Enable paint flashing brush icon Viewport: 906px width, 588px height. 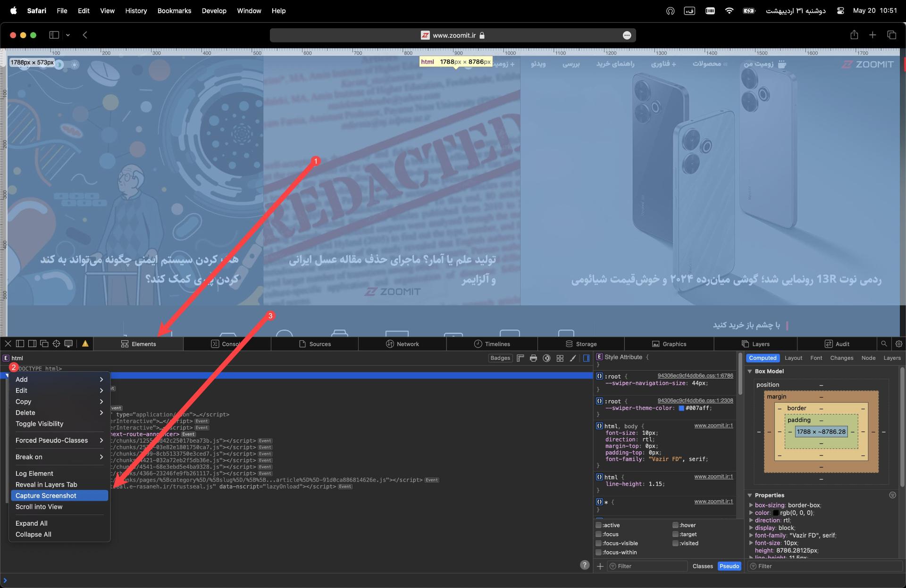point(573,358)
